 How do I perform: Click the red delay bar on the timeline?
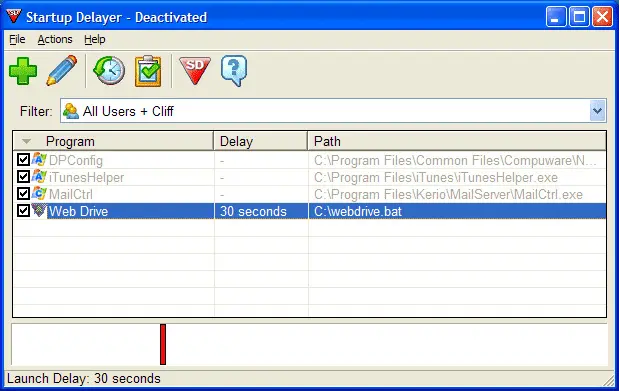[163, 344]
